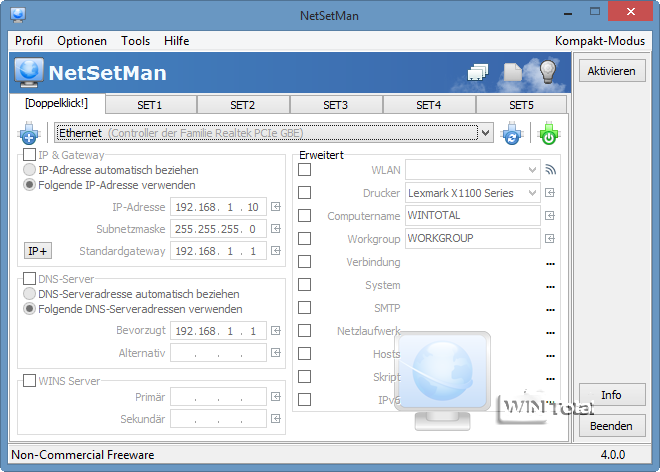Click get-current-value icon beside Subnetzmaske field
Image resolution: width=660 pixels, height=472 pixels.
pyautogui.click(x=276, y=229)
